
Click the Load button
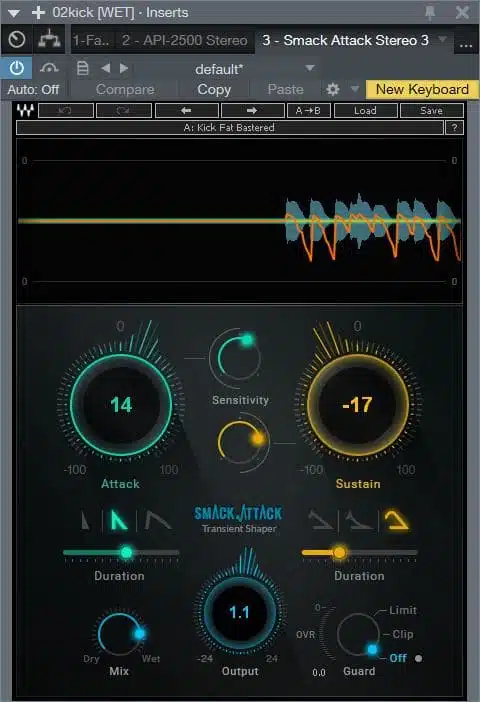pos(365,111)
